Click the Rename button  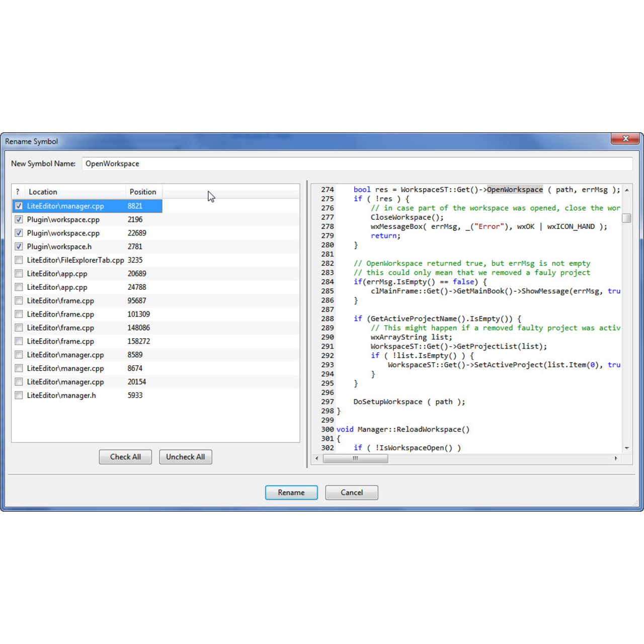click(x=291, y=493)
